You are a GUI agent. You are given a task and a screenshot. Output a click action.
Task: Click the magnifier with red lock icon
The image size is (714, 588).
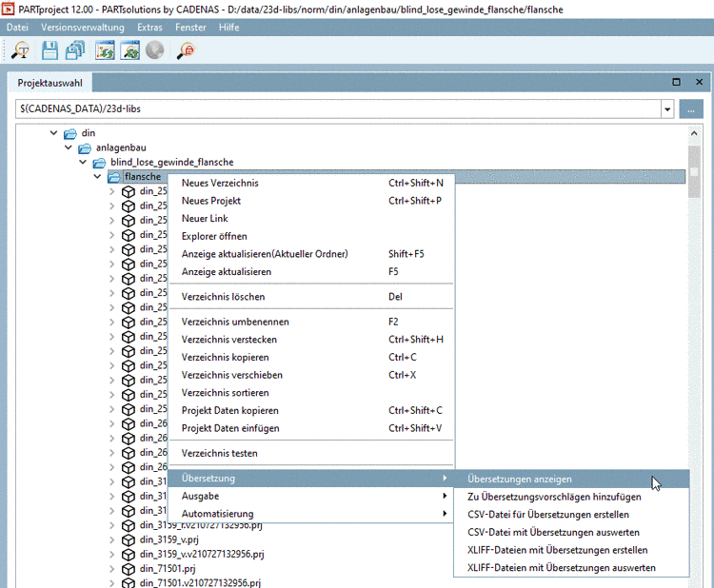pos(186,51)
